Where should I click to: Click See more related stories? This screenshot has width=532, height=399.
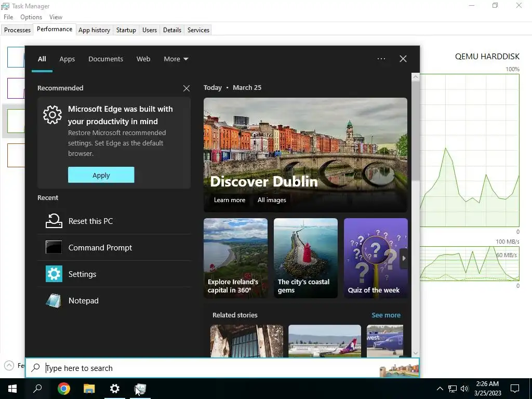pyautogui.click(x=386, y=315)
